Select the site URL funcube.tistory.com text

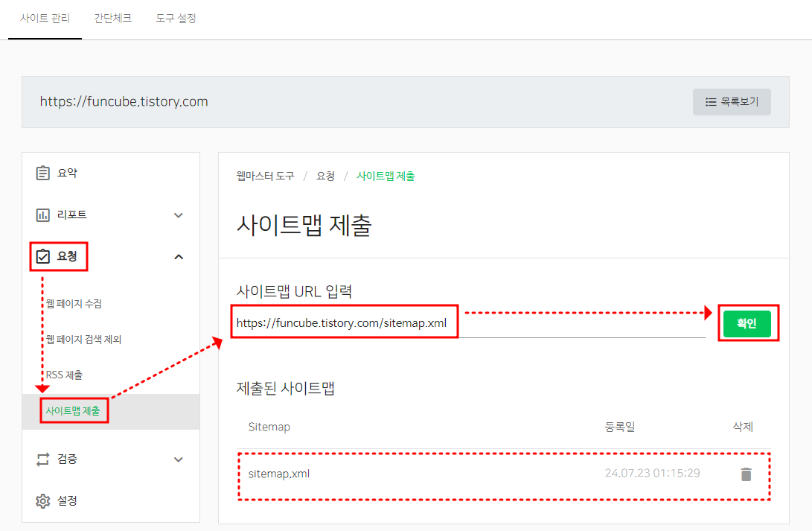[124, 101]
